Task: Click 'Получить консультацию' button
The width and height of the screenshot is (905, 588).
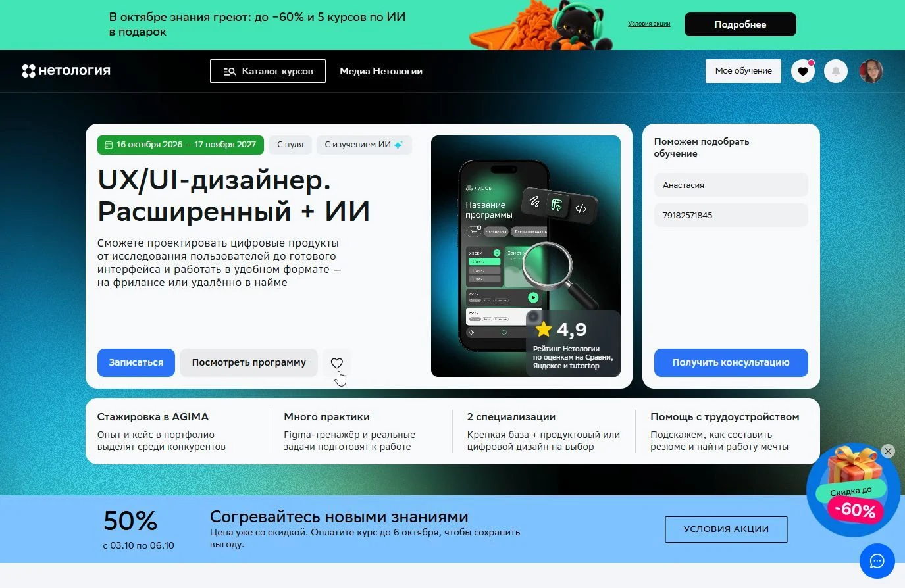Action: pos(731,362)
